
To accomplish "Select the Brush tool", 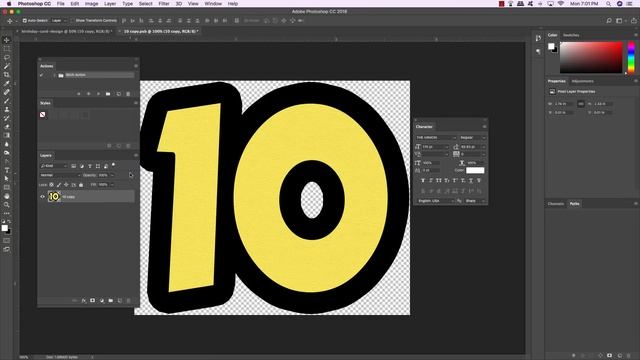I will 7,101.
